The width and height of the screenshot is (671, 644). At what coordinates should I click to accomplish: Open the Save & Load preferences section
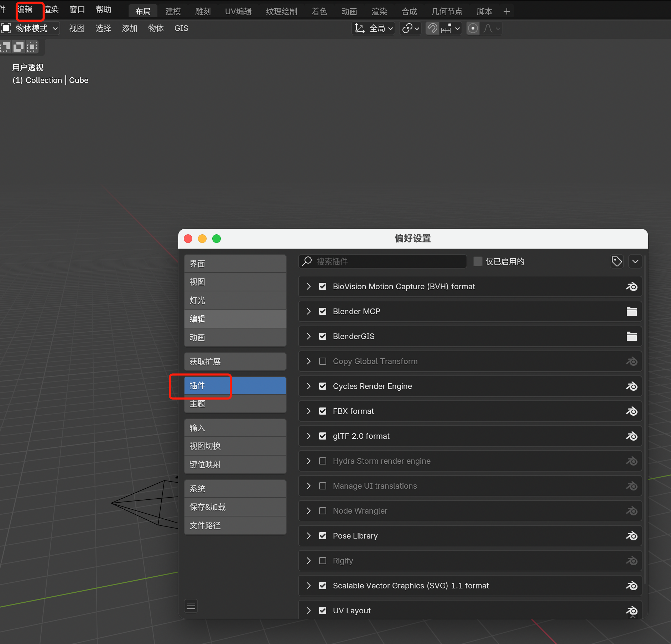point(235,507)
